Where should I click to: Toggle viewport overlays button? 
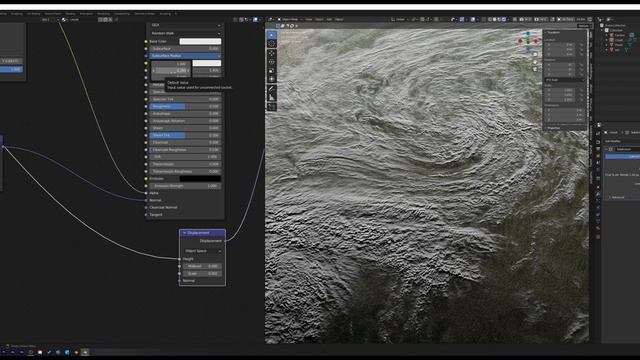tap(473, 19)
